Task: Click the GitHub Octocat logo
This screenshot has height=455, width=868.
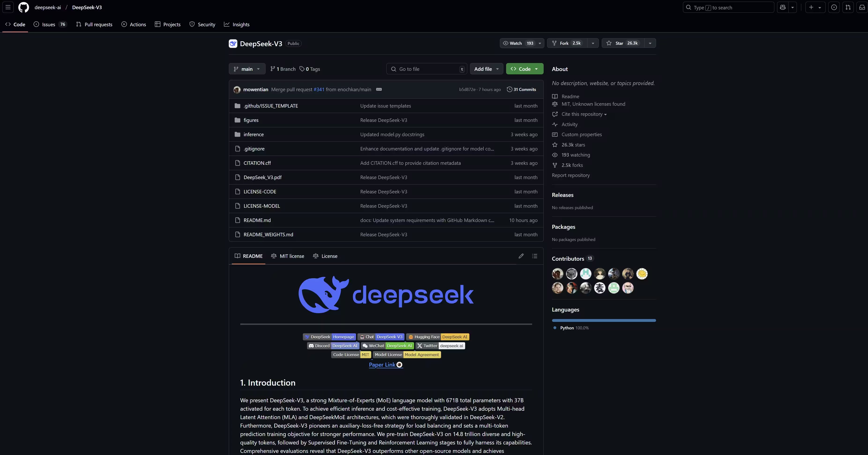Action: pyautogui.click(x=24, y=7)
